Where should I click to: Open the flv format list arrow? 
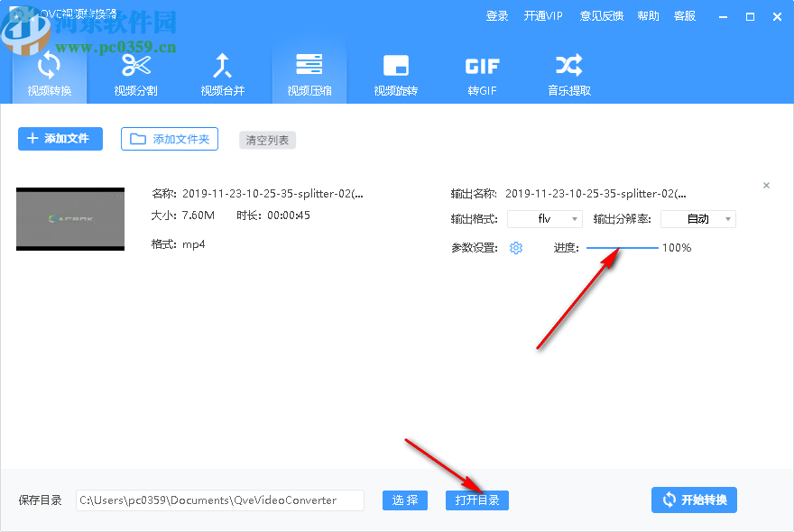click(573, 218)
